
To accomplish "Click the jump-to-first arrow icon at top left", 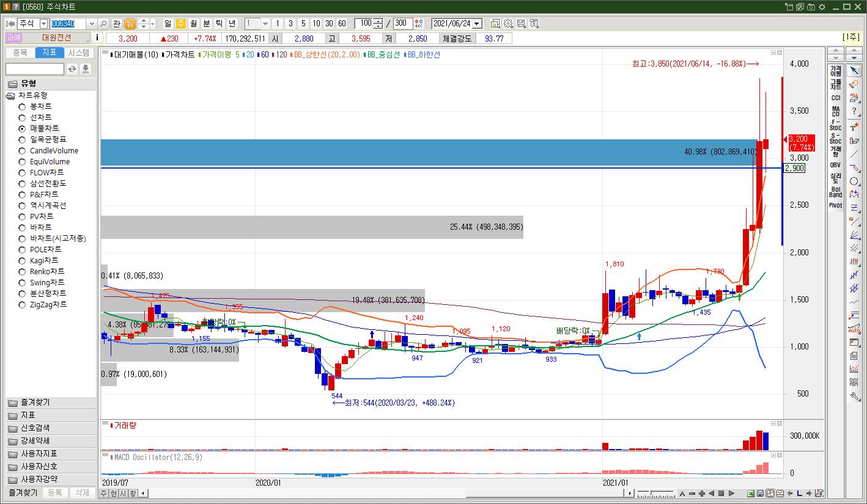I will tap(10, 24).
